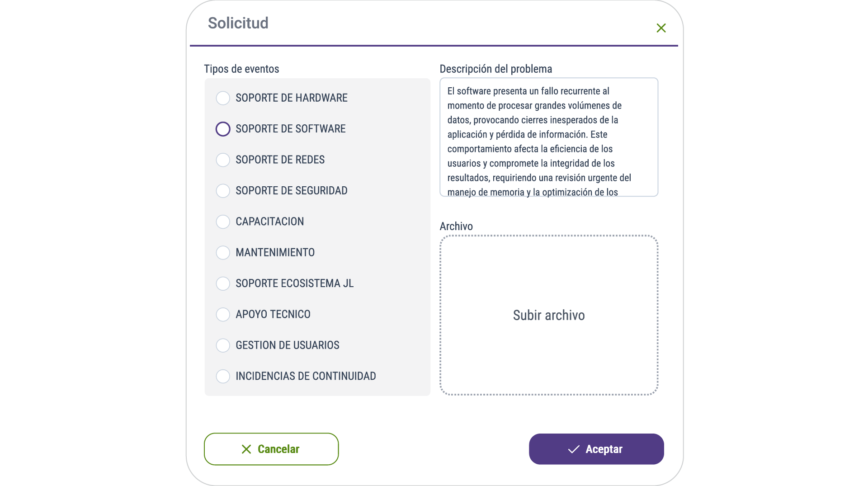Viewport: 868px width, 486px height.
Task: Click the Solicitud dialog title
Action: tap(238, 23)
